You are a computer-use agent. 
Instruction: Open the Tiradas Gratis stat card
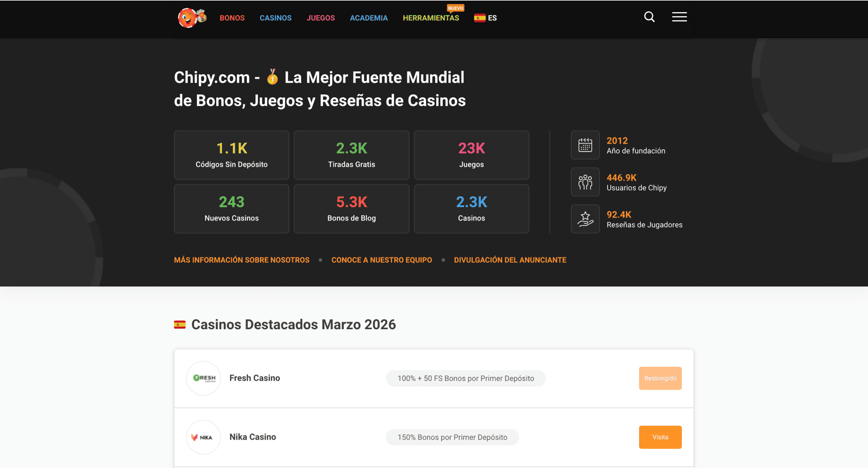point(351,155)
